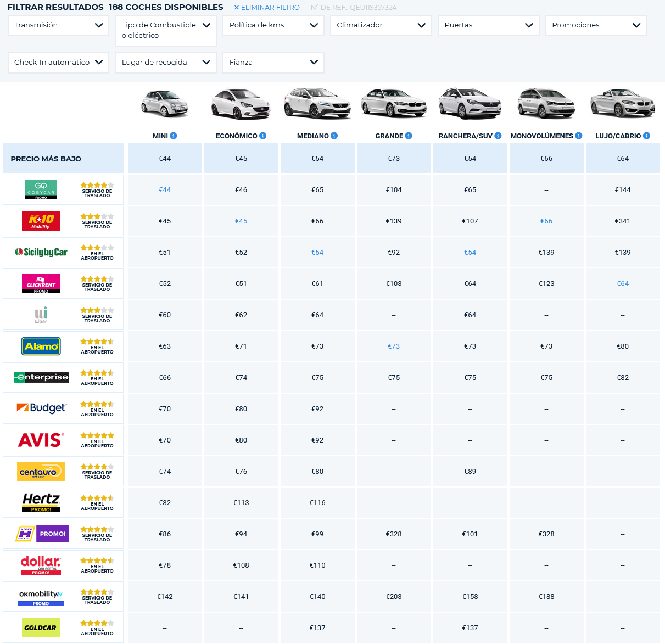Click the info icon next to MINI
665x644 pixels.
174,136
